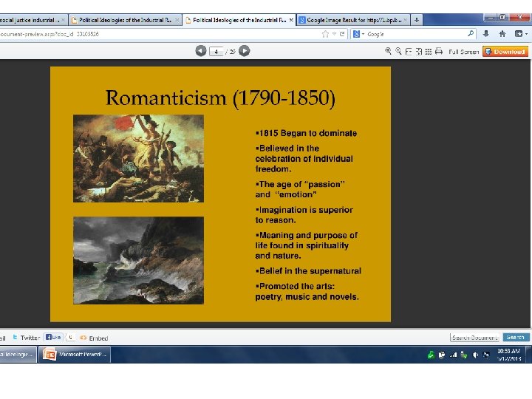Screen dimensions: 532x399
Task: Open the bookmarks menu icon
Action: pos(521,33)
